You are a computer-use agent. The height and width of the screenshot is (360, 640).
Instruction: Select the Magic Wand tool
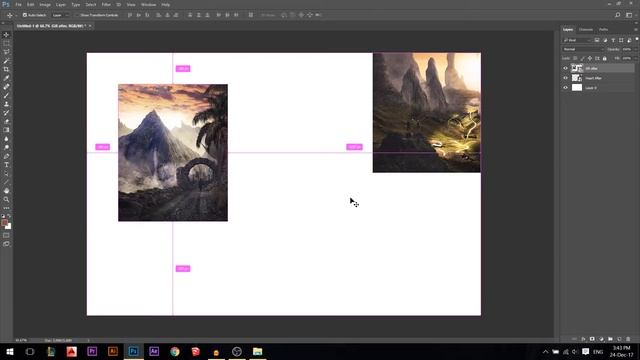coord(6,61)
